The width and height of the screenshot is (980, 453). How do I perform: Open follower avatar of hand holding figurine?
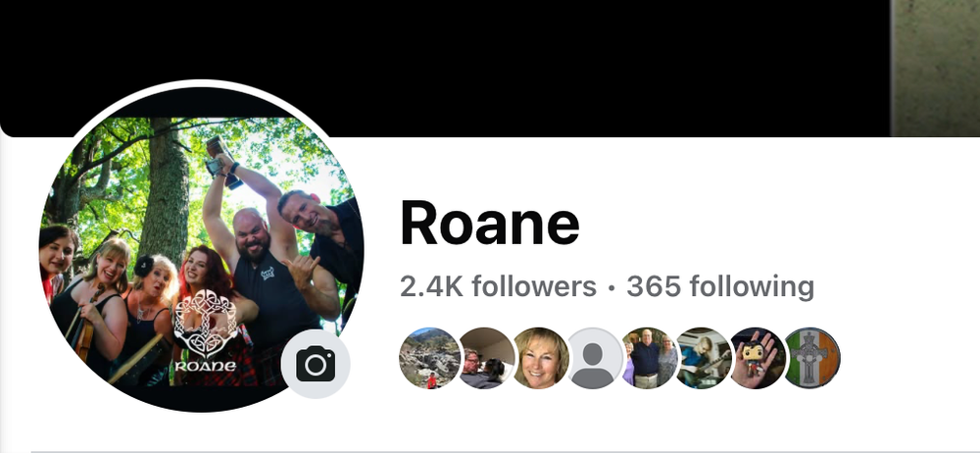pos(757,358)
